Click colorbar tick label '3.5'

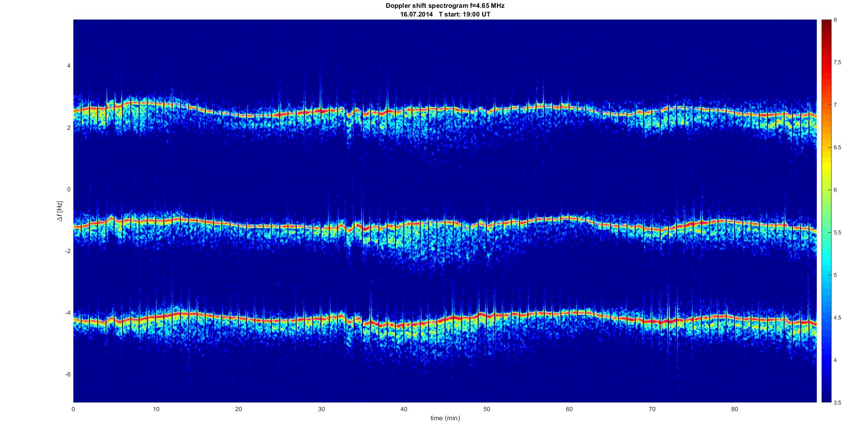click(x=837, y=403)
